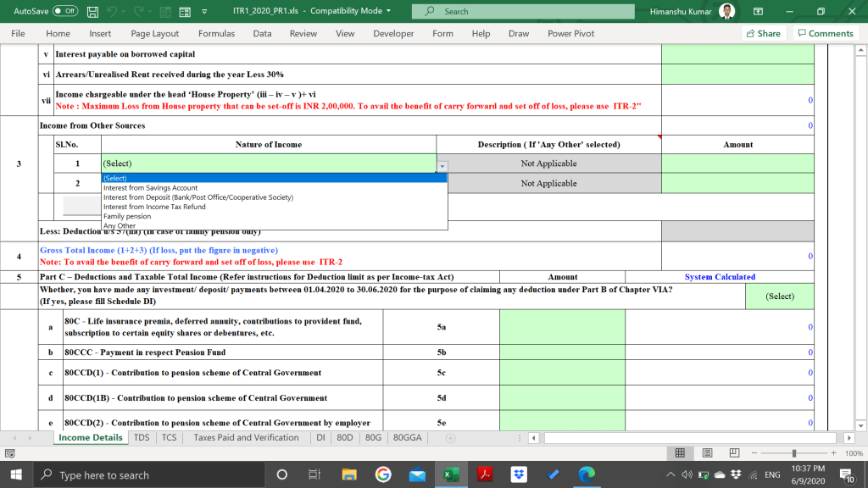Open the Formulas ribbon tab
The image size is (868, 488).
coord(216,33)
